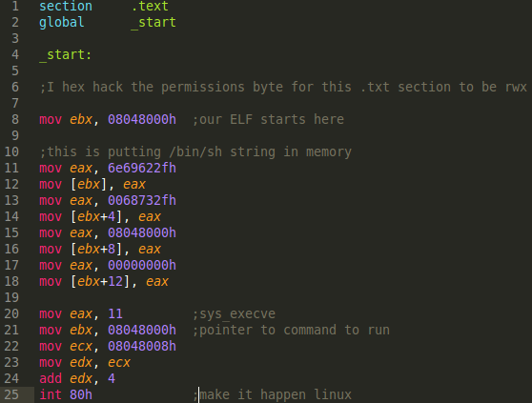Click the 'make it happen linux' comment
The width and height of the screenshot is (532, 403).
tap(272, 395)
